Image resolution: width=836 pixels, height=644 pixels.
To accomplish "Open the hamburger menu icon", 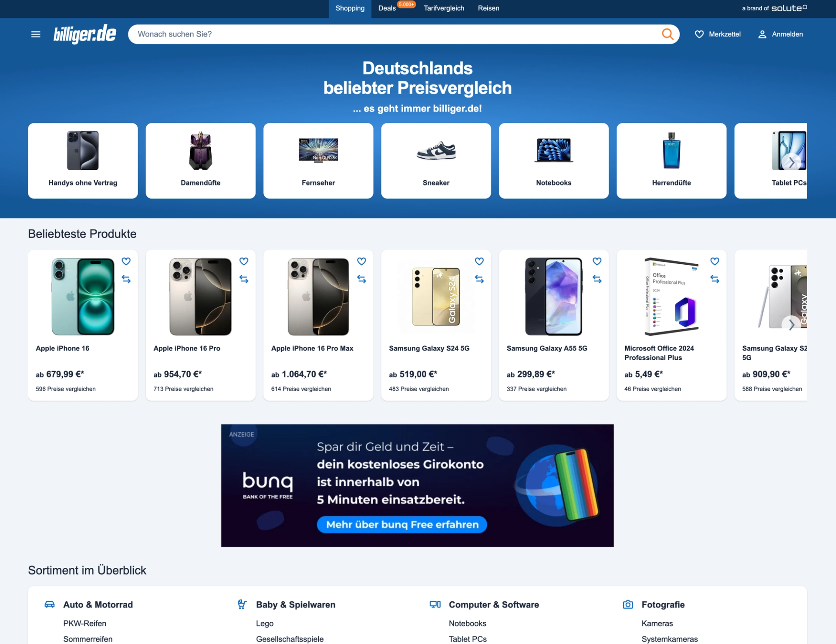I will [x=36, y=34].
